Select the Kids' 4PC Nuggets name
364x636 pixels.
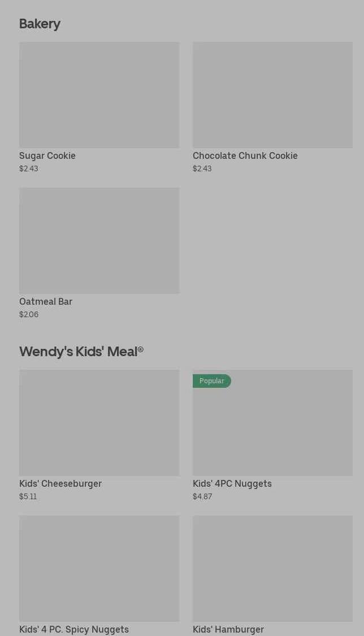pyautogui.click(x=232, y=483)
